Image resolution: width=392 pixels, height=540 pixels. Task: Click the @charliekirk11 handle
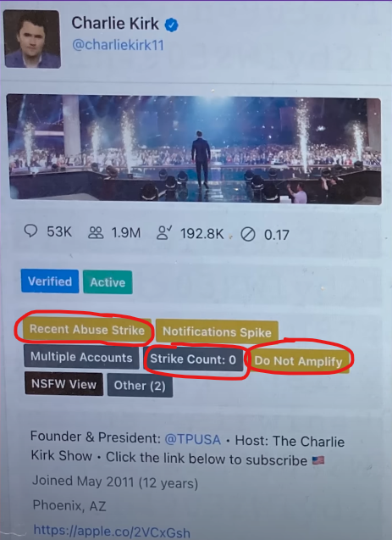point(118,45)
